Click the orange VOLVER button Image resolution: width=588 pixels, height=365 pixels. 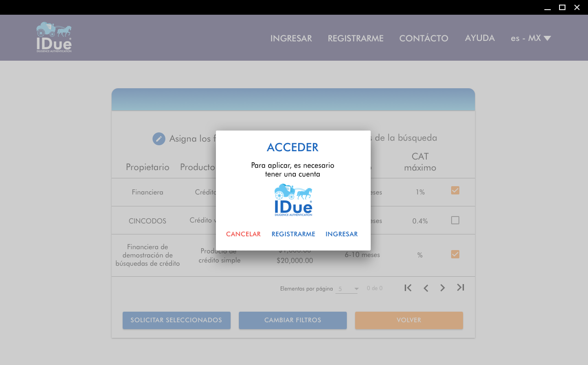(409, 320)
